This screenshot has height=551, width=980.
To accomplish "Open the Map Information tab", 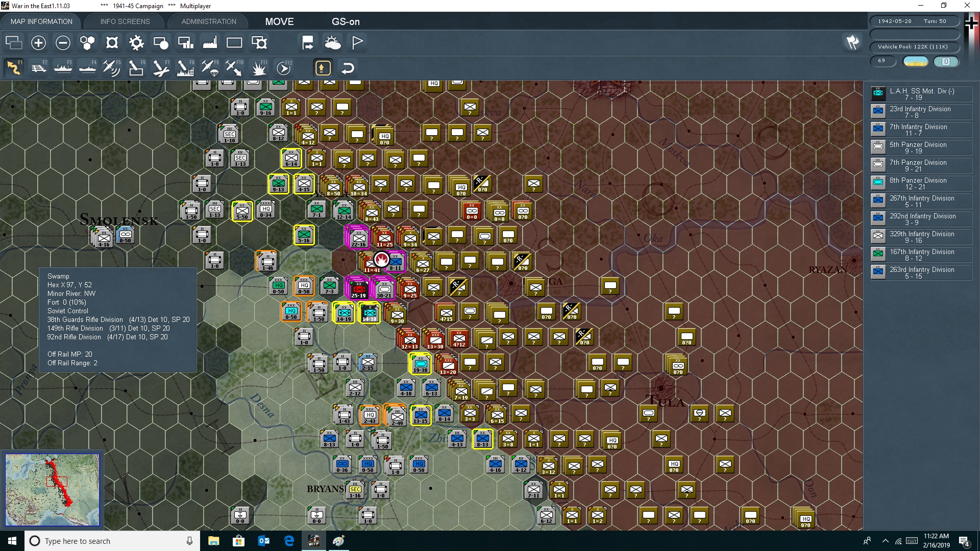I will click(41, 21).
